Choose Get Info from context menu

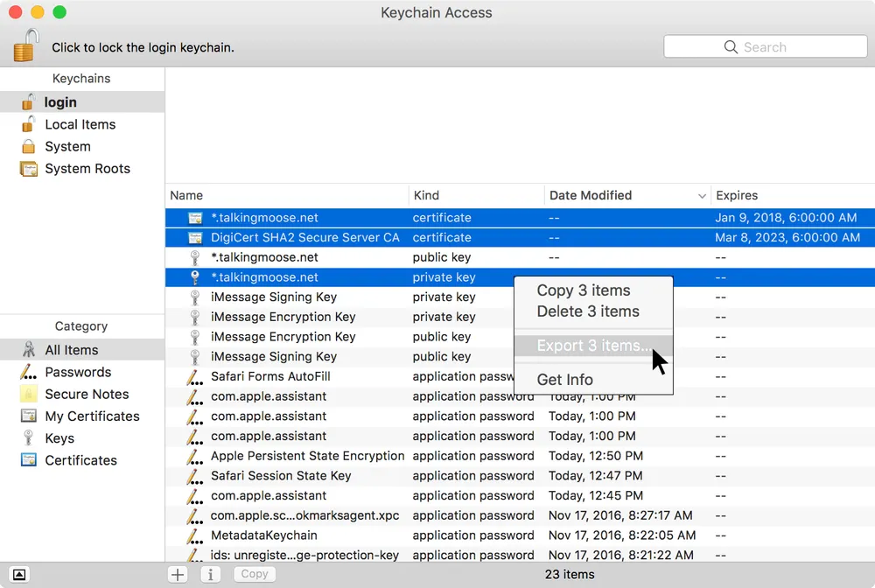pyautogui.click(x=594, y=380)
